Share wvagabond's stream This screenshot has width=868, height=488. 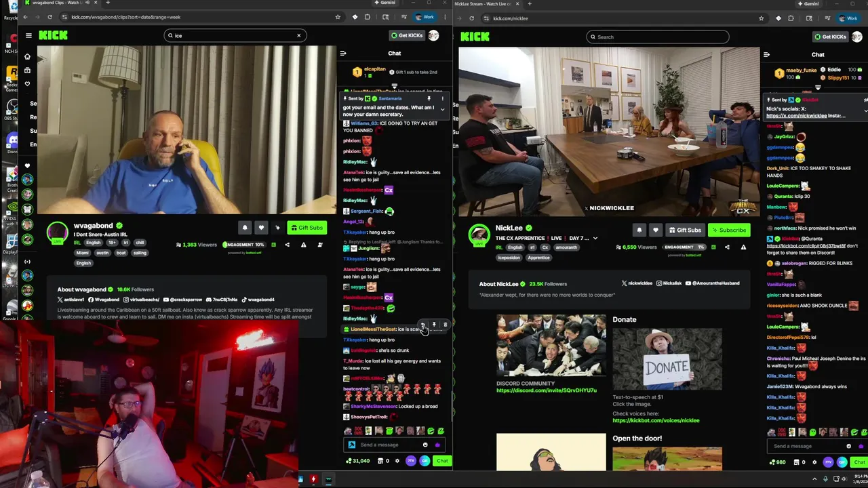point(287,245)
